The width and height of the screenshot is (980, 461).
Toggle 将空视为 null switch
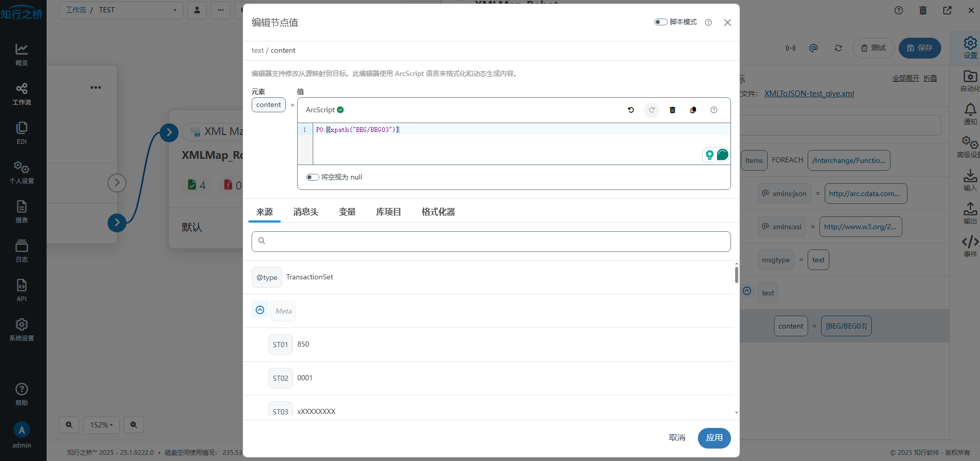tap(312, 177)
